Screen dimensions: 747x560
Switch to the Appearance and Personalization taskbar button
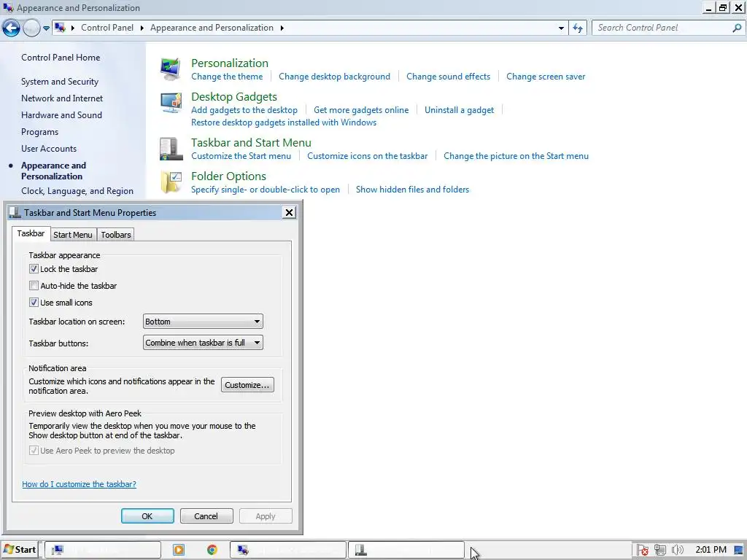pyautogui.click(x=288, y=550)
